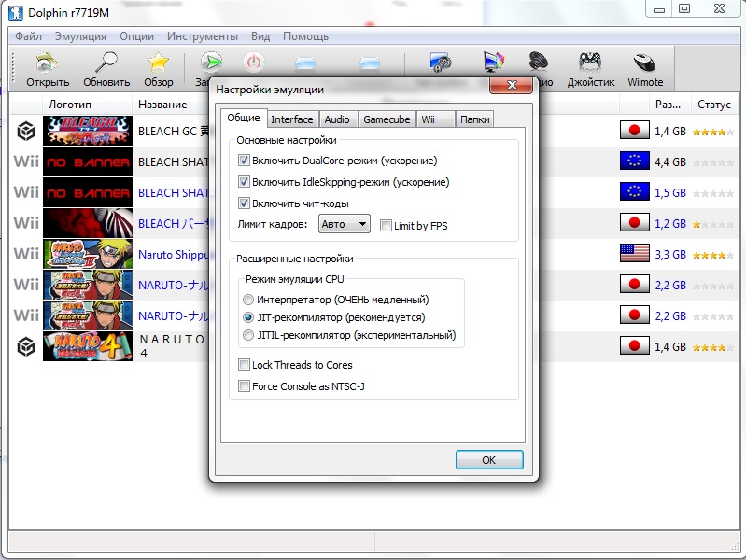Select the BLEACH GC game title
Screen dimensions: 746x560
173,132
